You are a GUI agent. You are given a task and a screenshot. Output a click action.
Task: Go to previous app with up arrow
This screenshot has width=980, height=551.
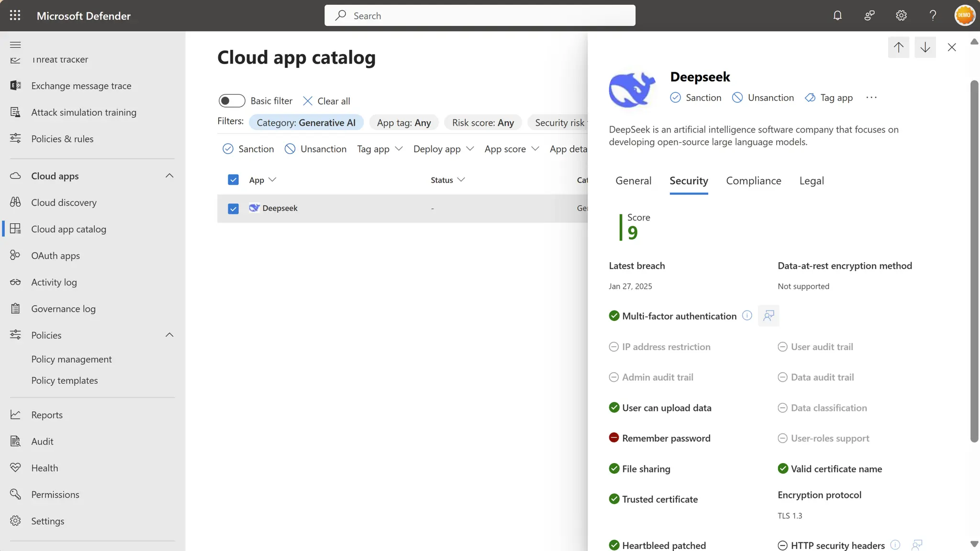click(898, 47)
